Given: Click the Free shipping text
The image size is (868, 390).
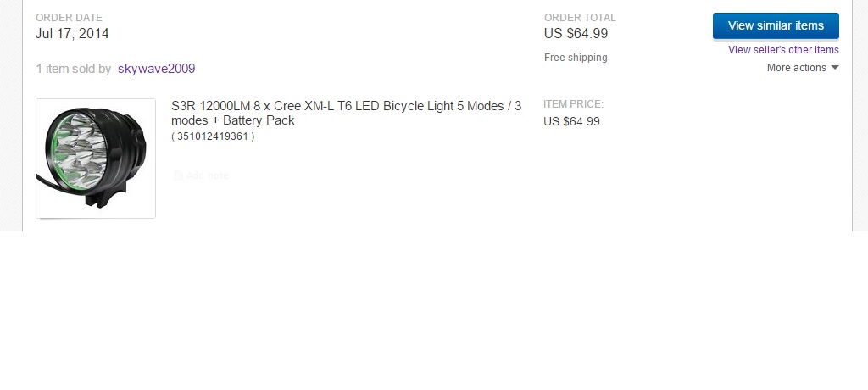Looking at the screenshot, I should [x=576, y=58].
